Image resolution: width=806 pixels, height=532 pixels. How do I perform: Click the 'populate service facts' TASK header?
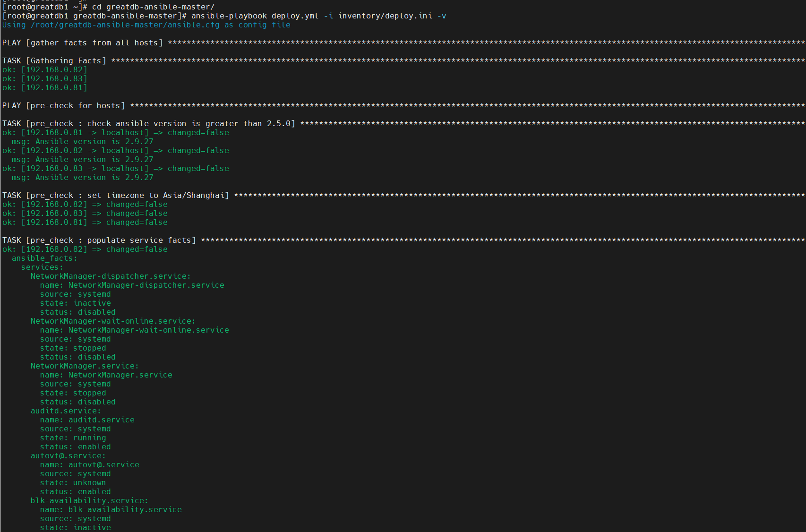(x=403, y=240)
